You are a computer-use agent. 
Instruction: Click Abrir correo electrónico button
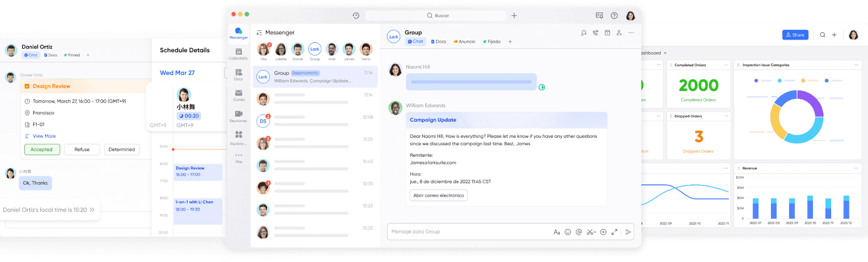coord(438,195)
